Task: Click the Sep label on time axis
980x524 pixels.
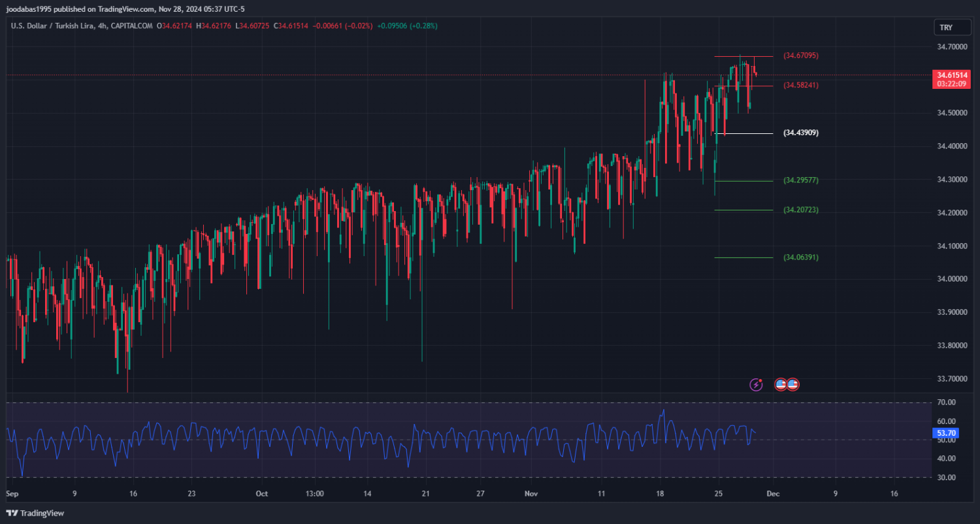Action: pos(12,494)
